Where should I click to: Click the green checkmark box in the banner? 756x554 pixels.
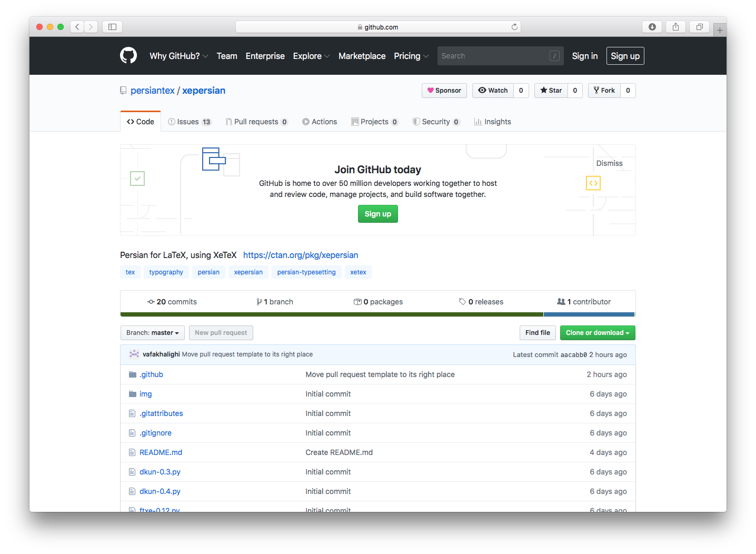(137, 179)
